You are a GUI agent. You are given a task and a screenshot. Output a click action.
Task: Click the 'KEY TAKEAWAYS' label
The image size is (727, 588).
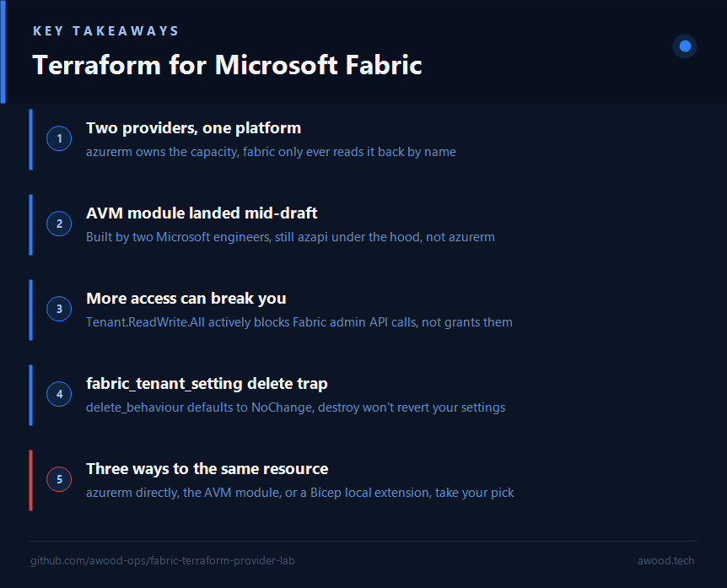point(105,31)
